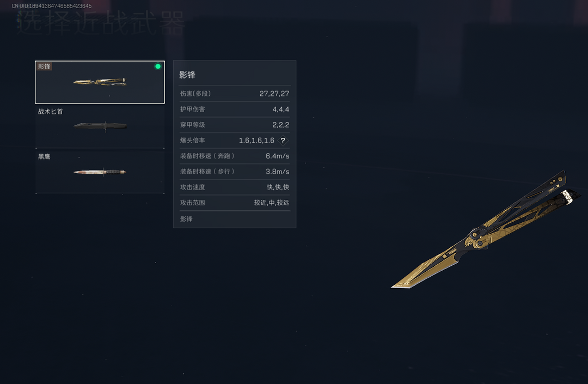Click the 影锋 description text at panel bottom
Viewport: 588px width, 384px height.
186,218
